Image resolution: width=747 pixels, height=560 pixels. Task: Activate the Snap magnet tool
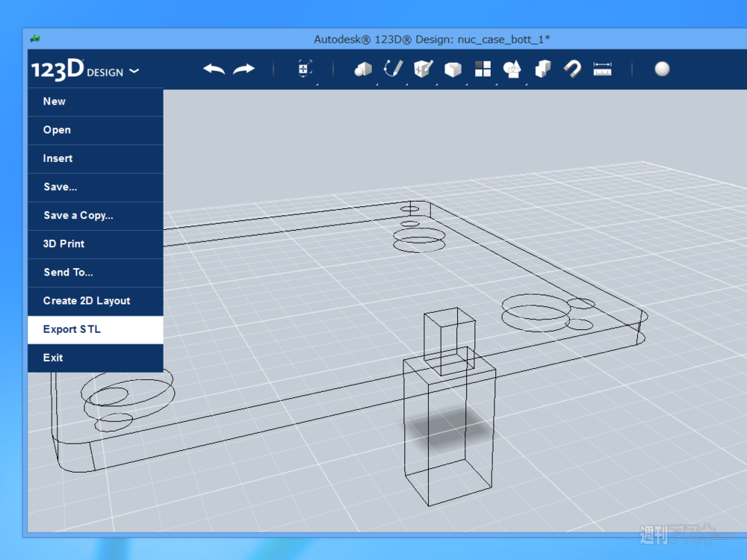pos(572,69)
